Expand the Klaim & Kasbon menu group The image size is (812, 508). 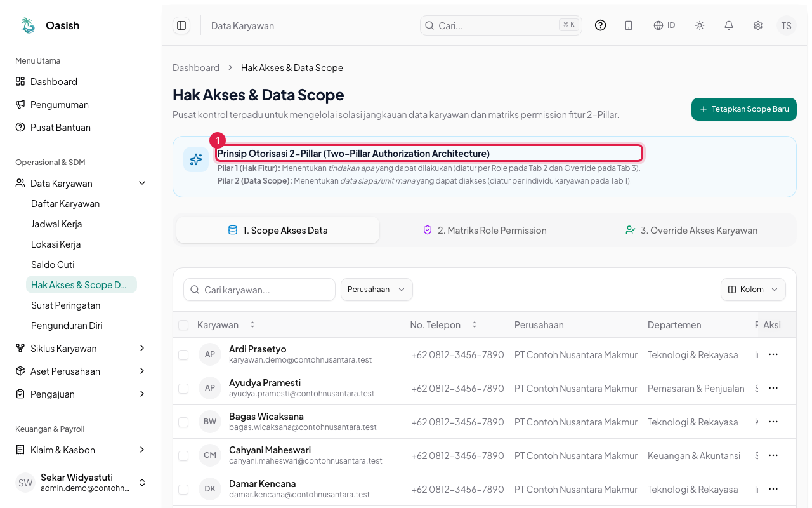point(81,450)
